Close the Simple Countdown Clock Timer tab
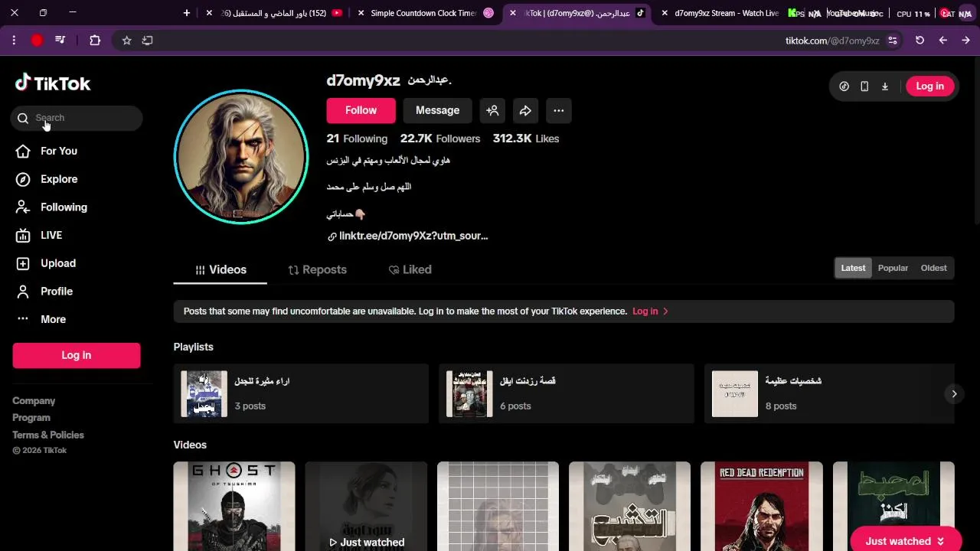Screen dimensions: 980x551 click(361, 13)
